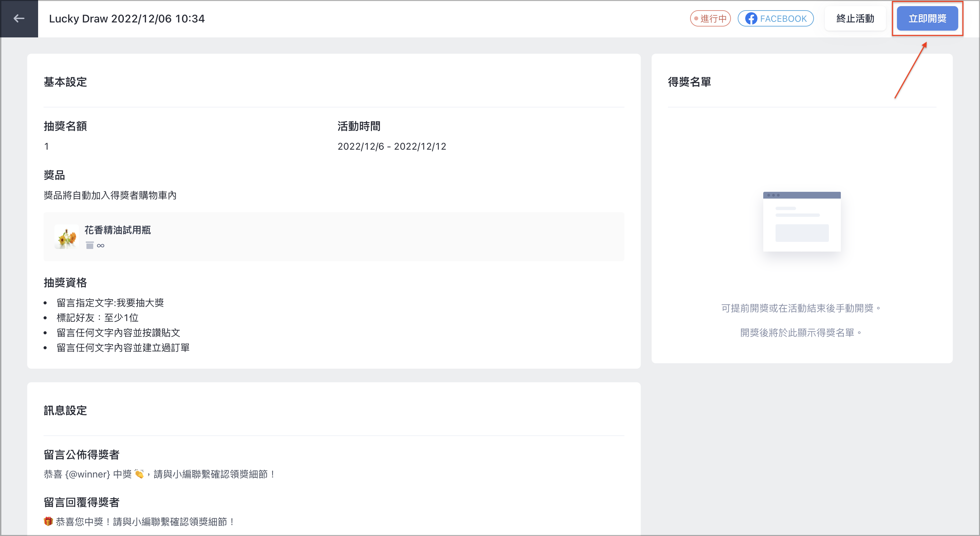Click the 恭喜您中獎 reply message text

point(139,522)
